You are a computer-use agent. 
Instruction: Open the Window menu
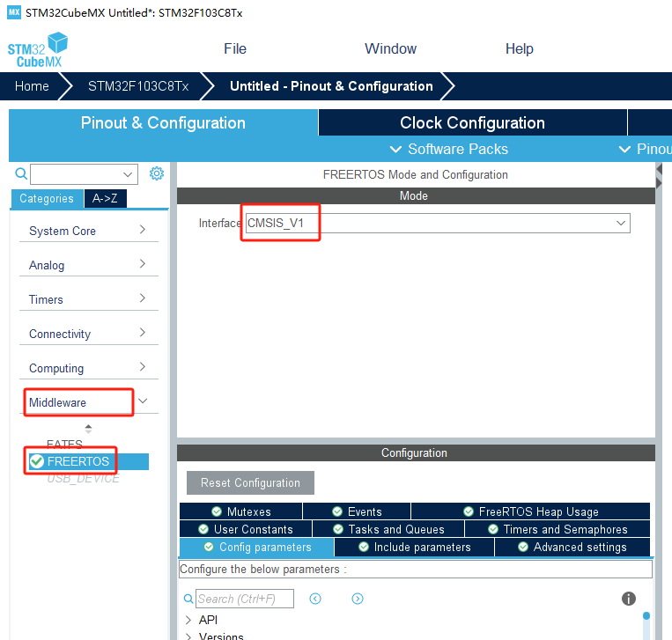[390, 48]
